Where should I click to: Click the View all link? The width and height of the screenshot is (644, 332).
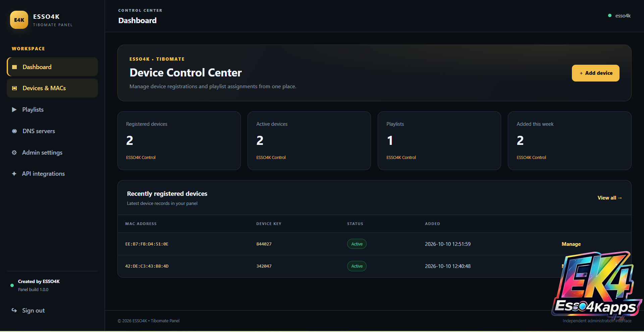pyautogui.click(x=609, y=198)
